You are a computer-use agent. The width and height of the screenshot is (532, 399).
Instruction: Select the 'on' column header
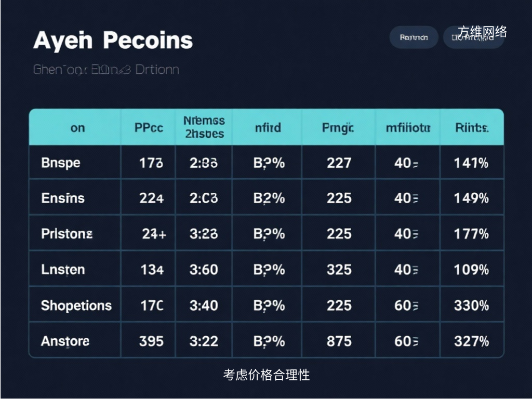[77, 127]
